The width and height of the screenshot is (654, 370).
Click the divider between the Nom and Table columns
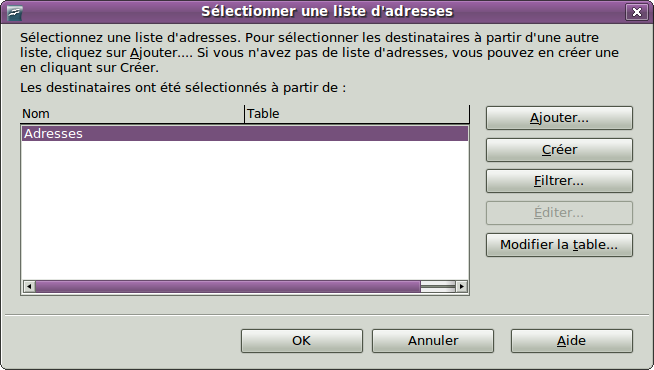[244, 114]
